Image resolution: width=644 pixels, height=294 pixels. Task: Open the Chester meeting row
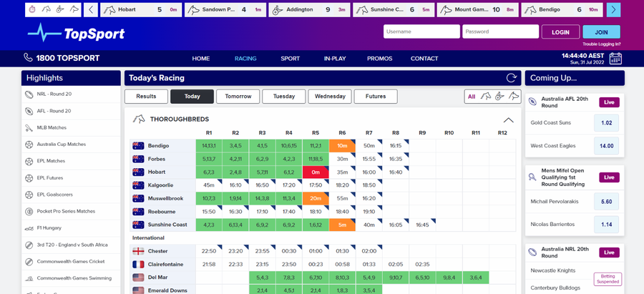click(162, 251)
